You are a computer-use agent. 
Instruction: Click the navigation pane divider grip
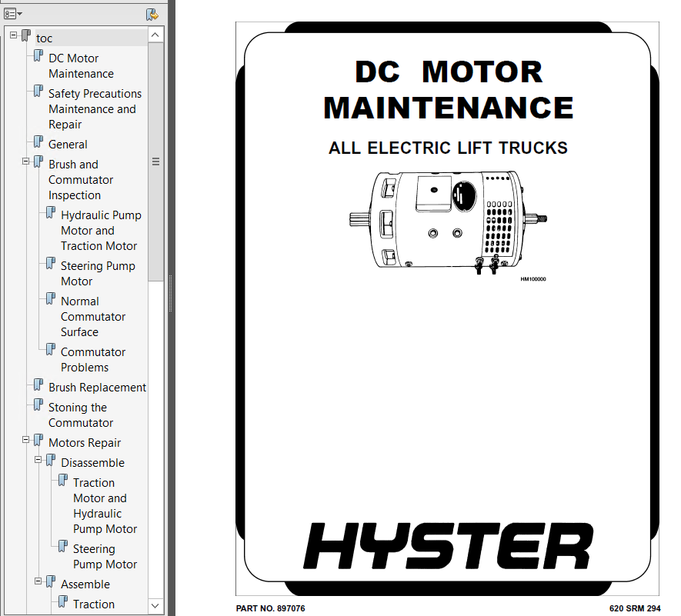pos(170,294)
